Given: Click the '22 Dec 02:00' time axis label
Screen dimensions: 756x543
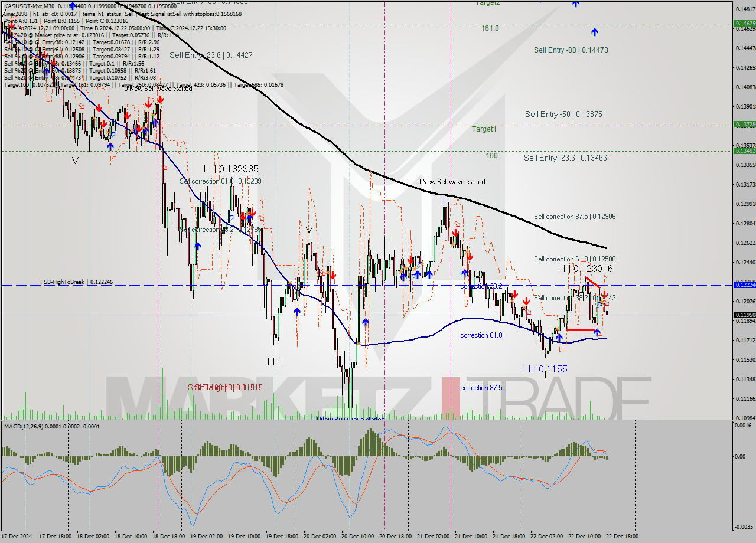Looking at the screenshot, I should coord(546,537).
